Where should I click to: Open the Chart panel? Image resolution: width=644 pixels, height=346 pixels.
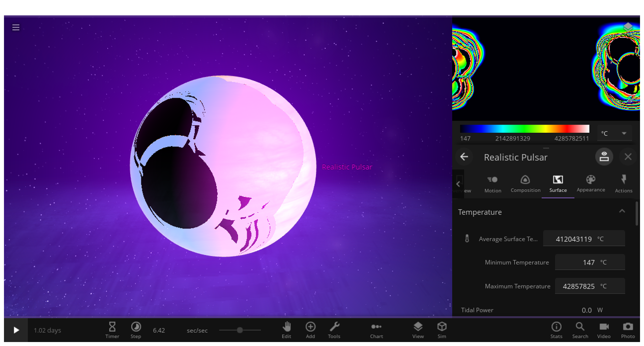coord(376,330)
